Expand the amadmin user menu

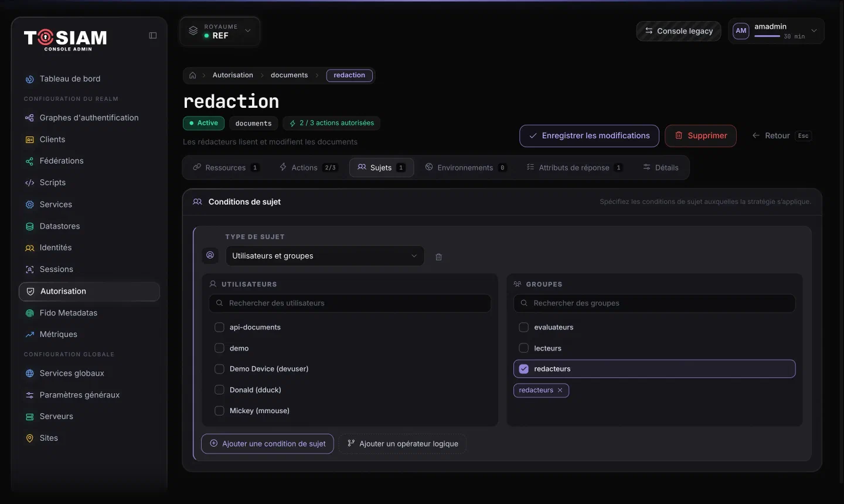point(777,31)
